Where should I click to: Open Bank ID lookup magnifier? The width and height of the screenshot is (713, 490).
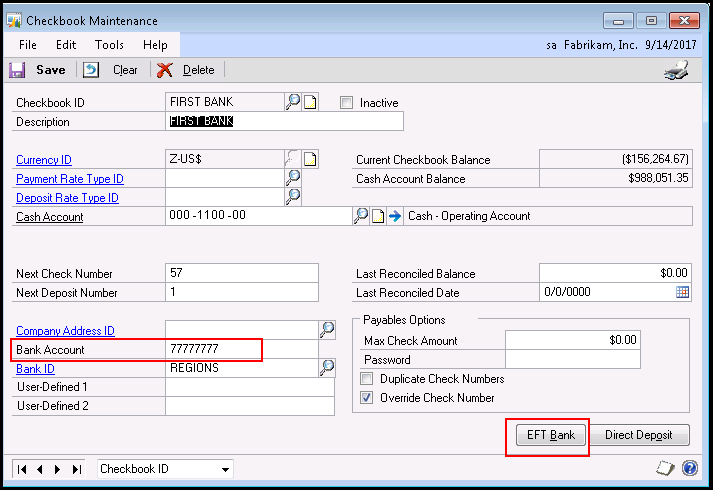(327, 368)
